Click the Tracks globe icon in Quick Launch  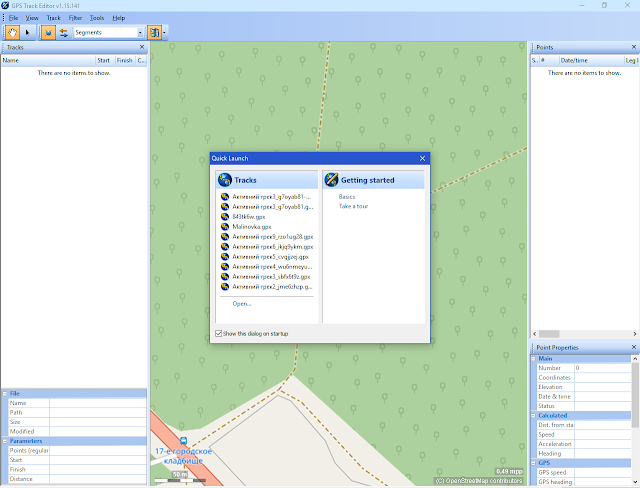click(x=225, y=180)
